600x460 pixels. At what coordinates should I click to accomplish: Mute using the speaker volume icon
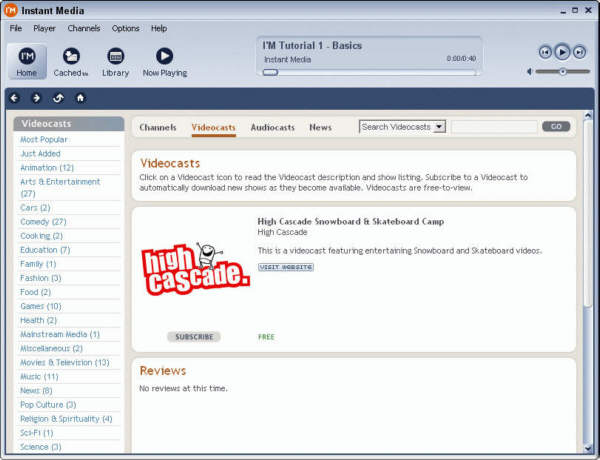(530, 72)
